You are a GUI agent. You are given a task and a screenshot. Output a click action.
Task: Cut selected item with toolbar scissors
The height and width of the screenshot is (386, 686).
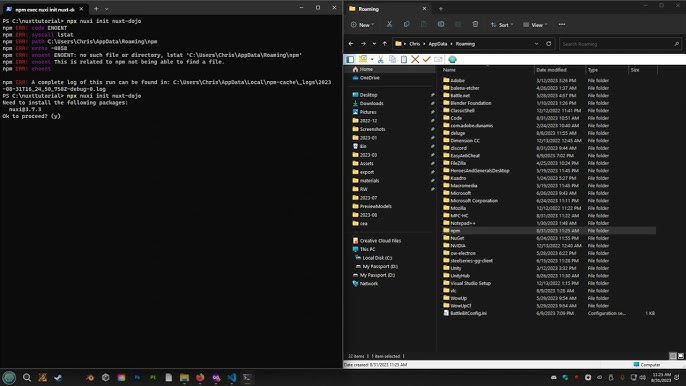(x=389, y=25)
